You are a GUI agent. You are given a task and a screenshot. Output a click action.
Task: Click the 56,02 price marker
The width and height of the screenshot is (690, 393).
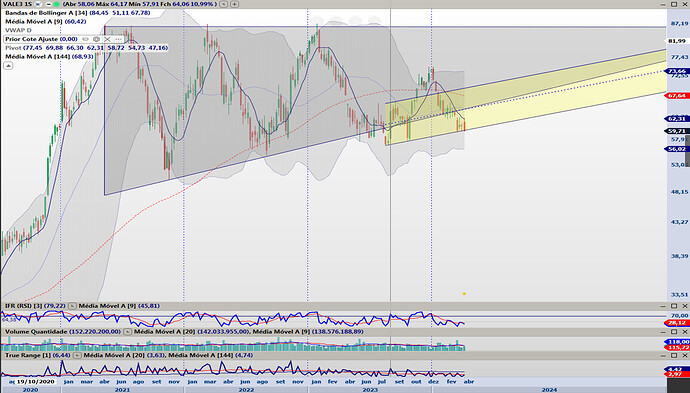(677, 149)
